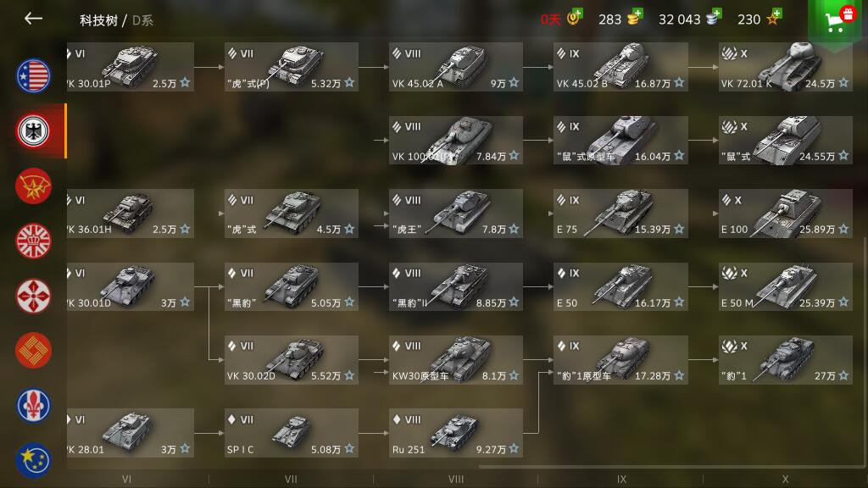The width and height of the screenshot is (868, 488).
Task: Select the VK 72.01 K tank card
Action: [x=786, y=67]
